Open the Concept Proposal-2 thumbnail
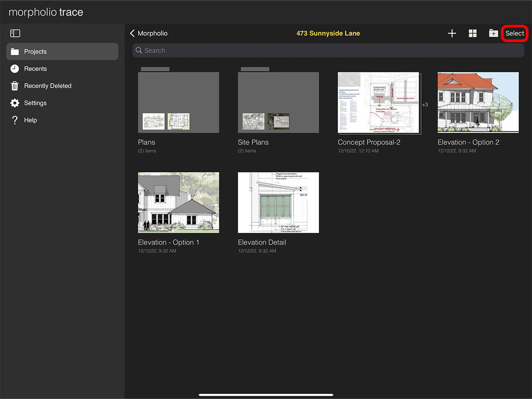This screenshot has width=532, height=399. pos(379,103)
